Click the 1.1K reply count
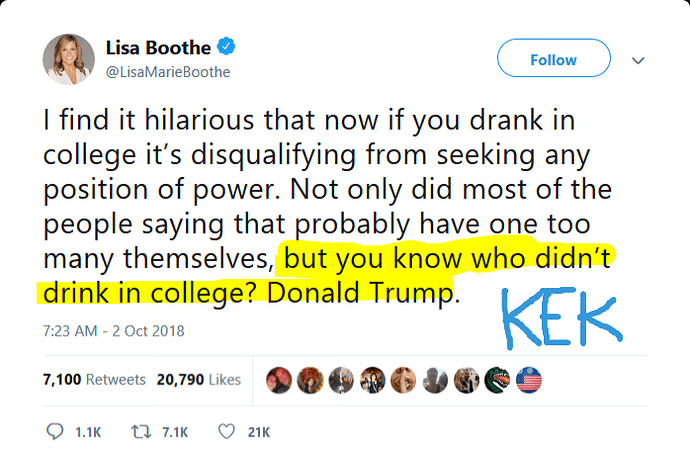Screen dimensions: 690x470 (x=88, y=433)
